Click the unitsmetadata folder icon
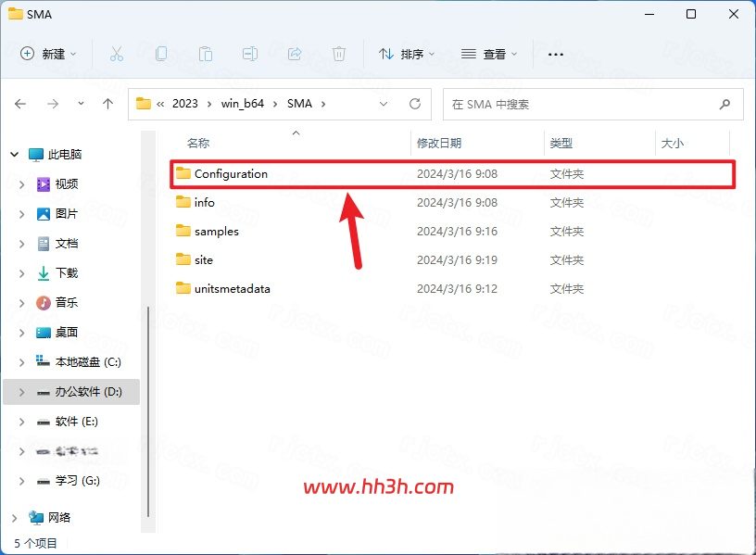Screen dimensions: 756x555 coord(183,288)
